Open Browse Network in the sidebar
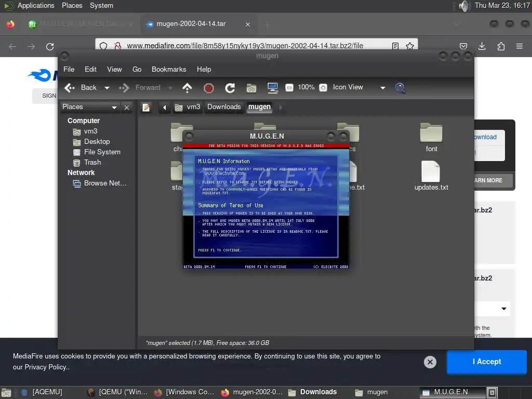The image size is (532, 399). click(100, 183)
